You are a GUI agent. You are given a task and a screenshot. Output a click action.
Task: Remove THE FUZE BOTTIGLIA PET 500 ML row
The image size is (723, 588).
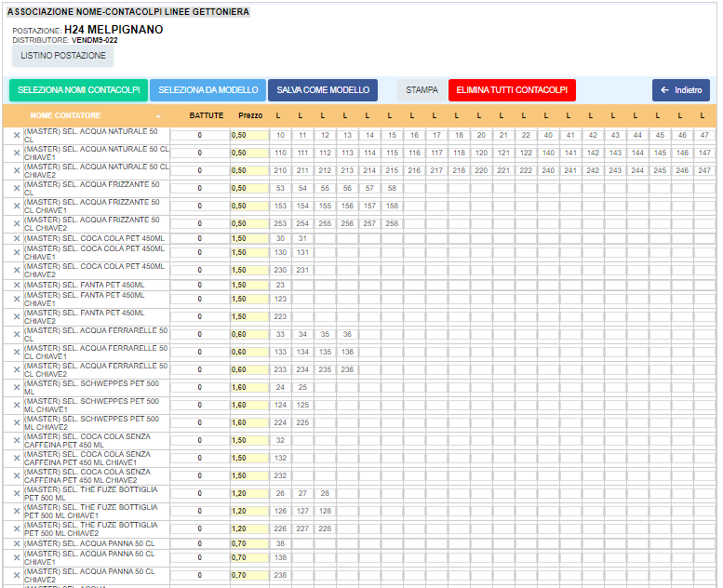click(17, 493)
